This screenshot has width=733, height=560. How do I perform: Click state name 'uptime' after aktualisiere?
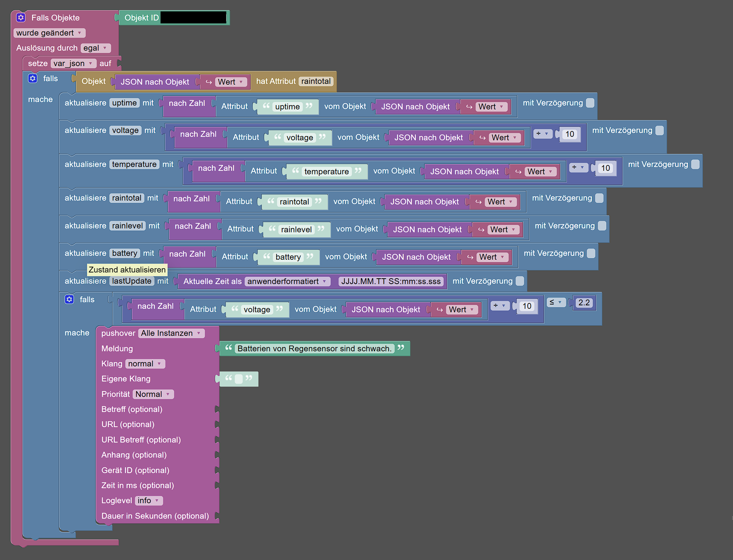[124, 103]
